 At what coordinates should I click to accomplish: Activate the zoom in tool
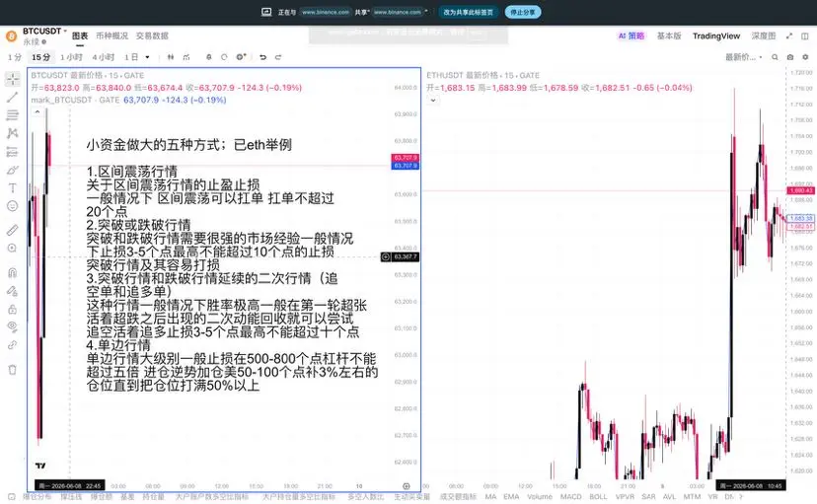[x=13, y=249]
